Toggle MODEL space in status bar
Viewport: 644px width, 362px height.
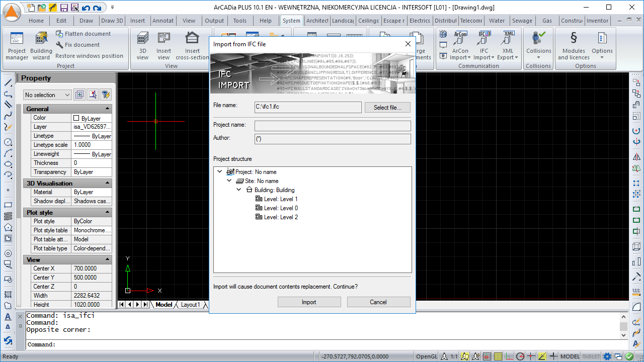[x=570, y=356]
